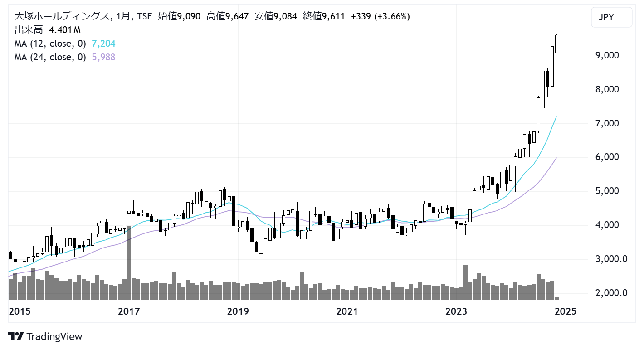Click the 7,204 moving average value
The image size is (644, 350).
click(x=103, y=44)
